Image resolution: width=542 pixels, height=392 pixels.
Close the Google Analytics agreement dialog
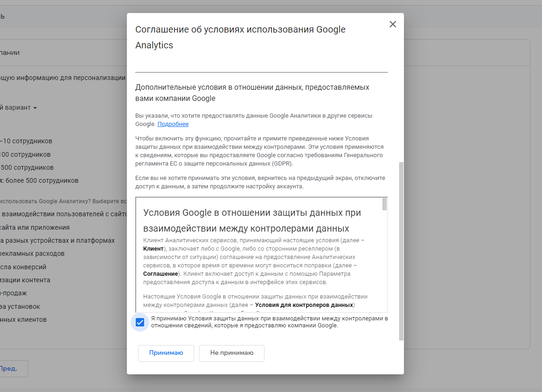(393, 24)
